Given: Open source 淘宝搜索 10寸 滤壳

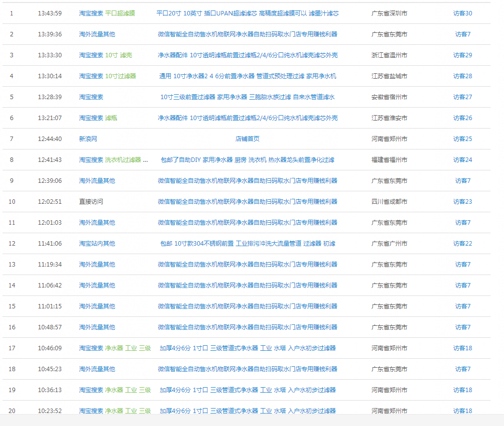Looking at the screenshot, I should pyautogui.click(x=106, y=55).
